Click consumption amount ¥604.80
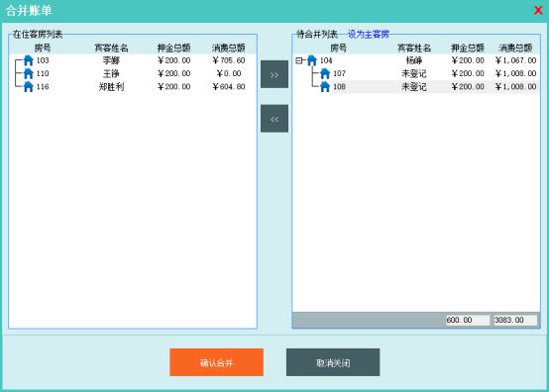This screenshot has height=392, width=549. pos(229,87)
